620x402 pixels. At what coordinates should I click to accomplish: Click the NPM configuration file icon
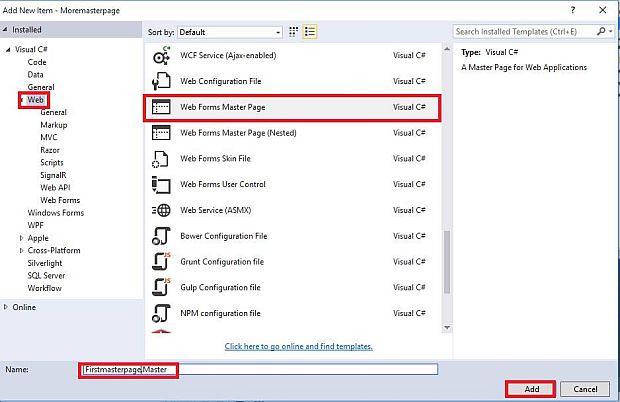click(x=161, y=313)
